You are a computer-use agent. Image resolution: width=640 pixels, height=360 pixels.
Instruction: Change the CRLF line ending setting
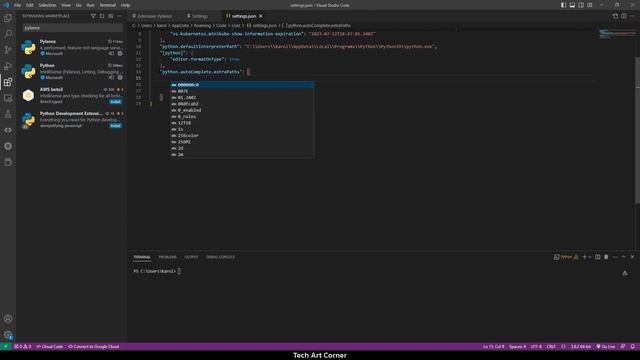coord(551,347)
